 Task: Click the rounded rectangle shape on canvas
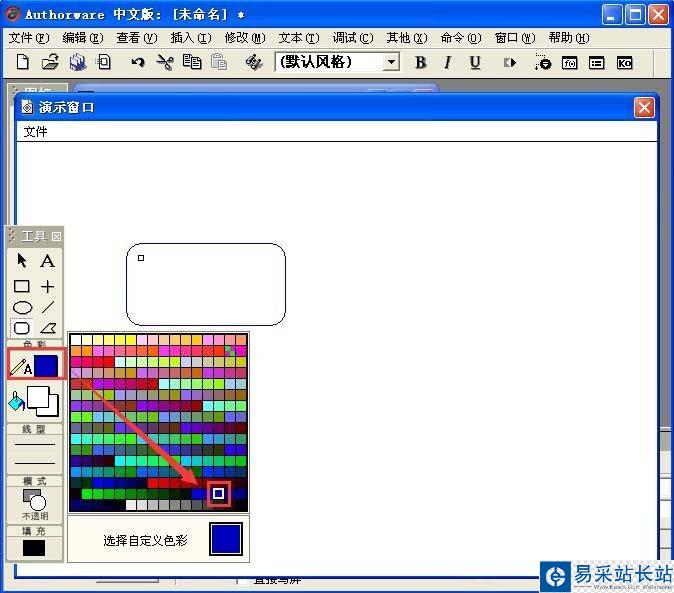pos(205,284)
